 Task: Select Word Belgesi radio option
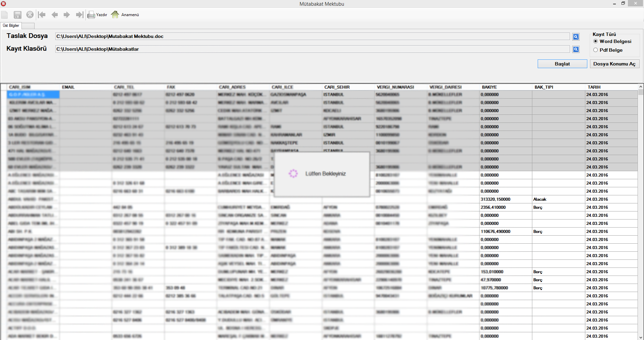tap(596, 41)
